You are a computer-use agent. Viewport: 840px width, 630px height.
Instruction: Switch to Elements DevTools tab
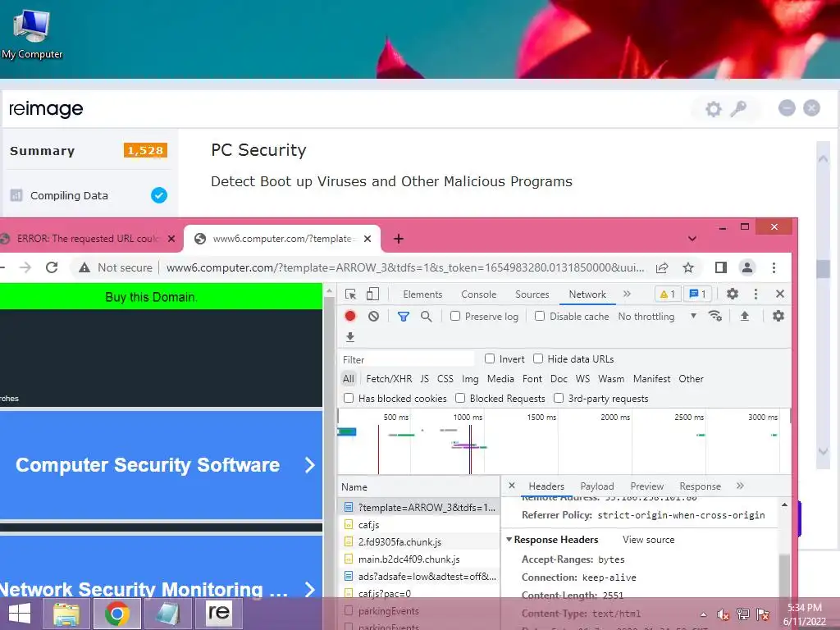tap(422, 294)
